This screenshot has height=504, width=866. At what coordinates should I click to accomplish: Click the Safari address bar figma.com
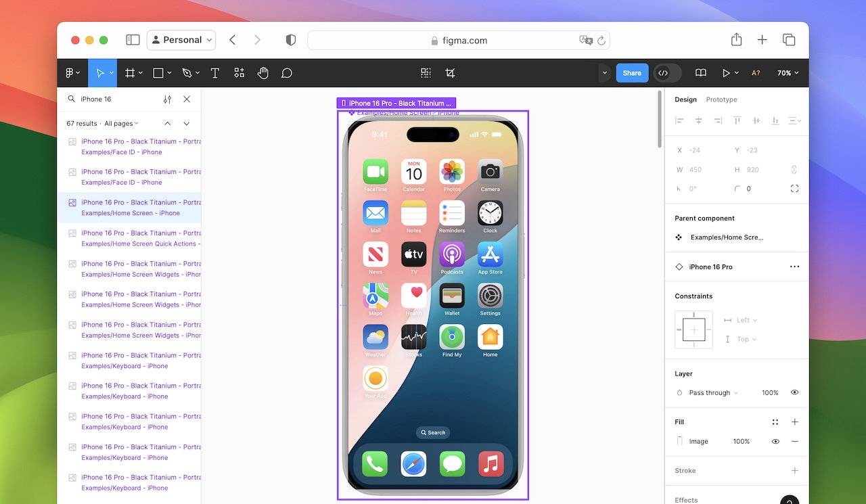coord(459,40)
